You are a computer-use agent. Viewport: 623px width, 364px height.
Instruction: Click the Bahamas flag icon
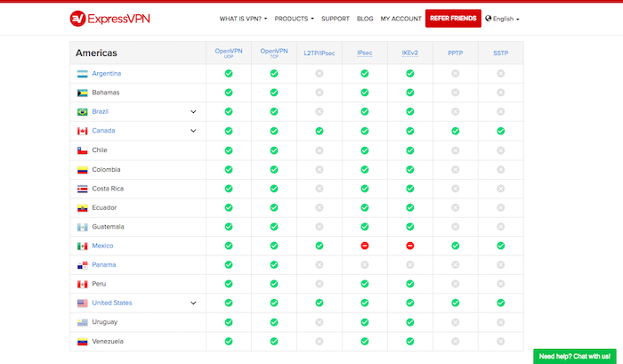click(x=82, y=93)
